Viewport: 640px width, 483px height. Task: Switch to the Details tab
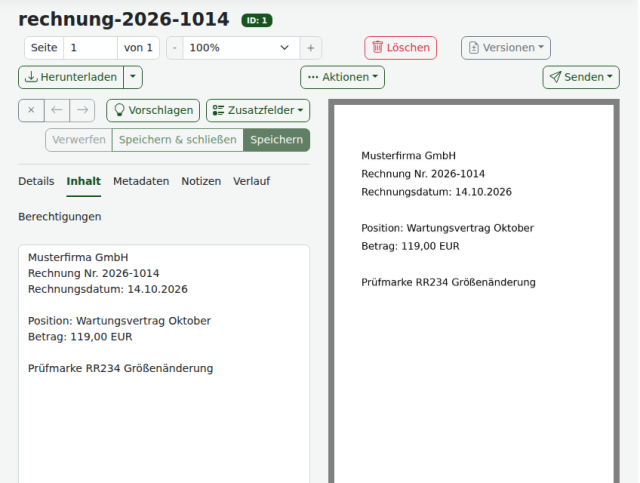(x=36, y=181)
